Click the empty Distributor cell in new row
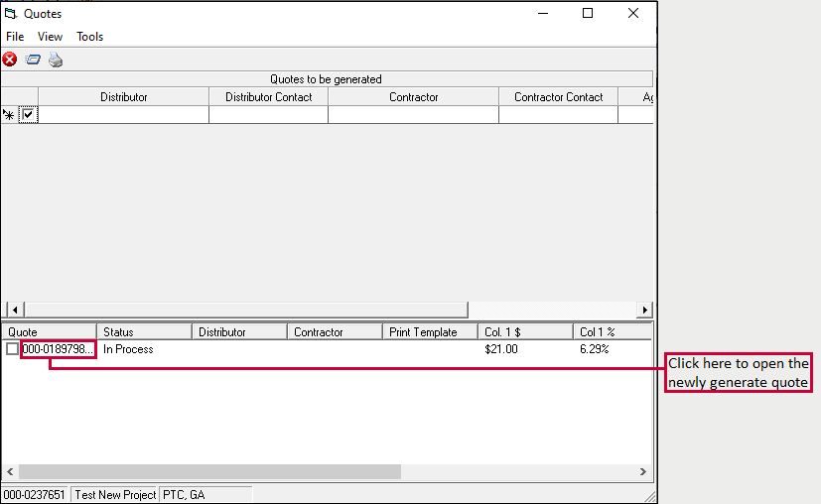 click(x=123, y=115)
